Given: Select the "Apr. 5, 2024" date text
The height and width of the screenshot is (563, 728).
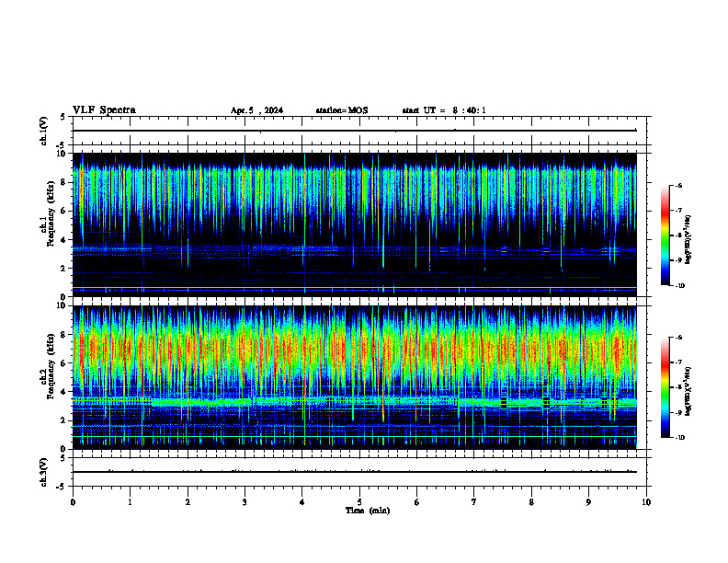Looking at the screenshot, I should click(256, 110).
